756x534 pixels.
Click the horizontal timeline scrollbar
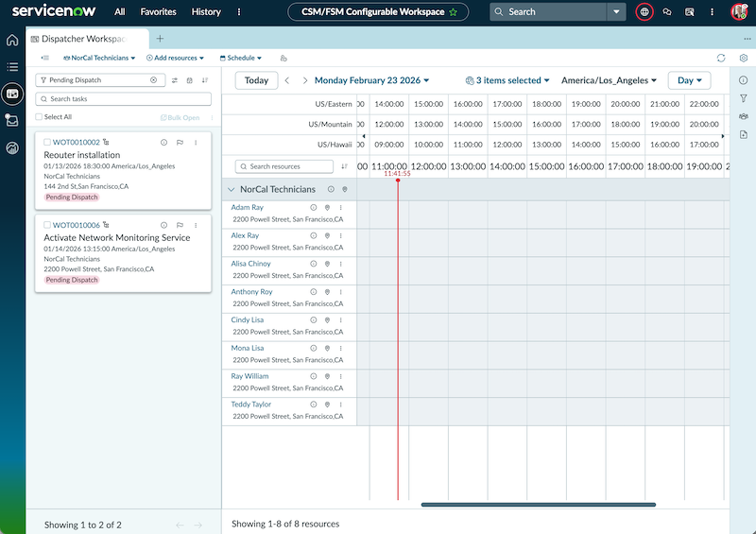pos(538,505)
